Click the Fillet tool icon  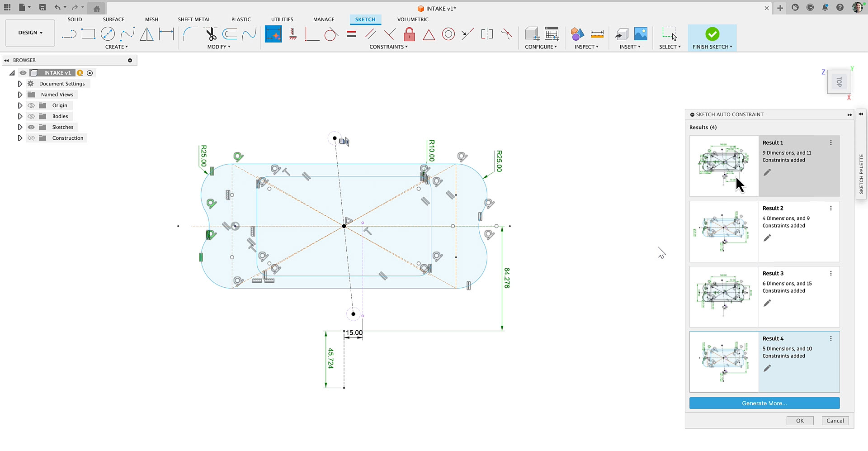point(190,34)
